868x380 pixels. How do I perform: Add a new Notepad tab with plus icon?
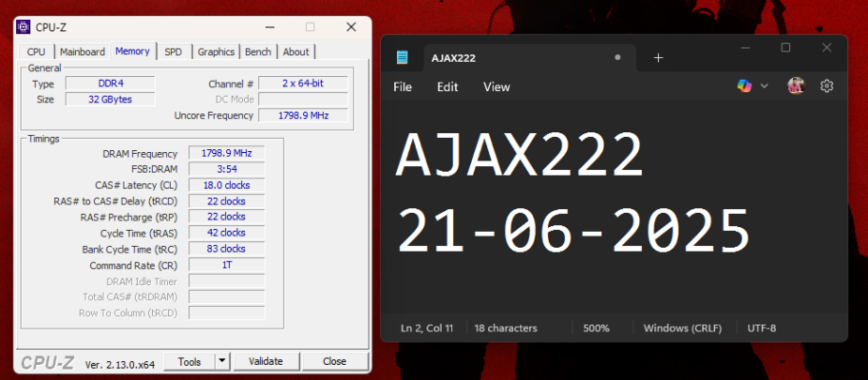click(x=658, y=58)
